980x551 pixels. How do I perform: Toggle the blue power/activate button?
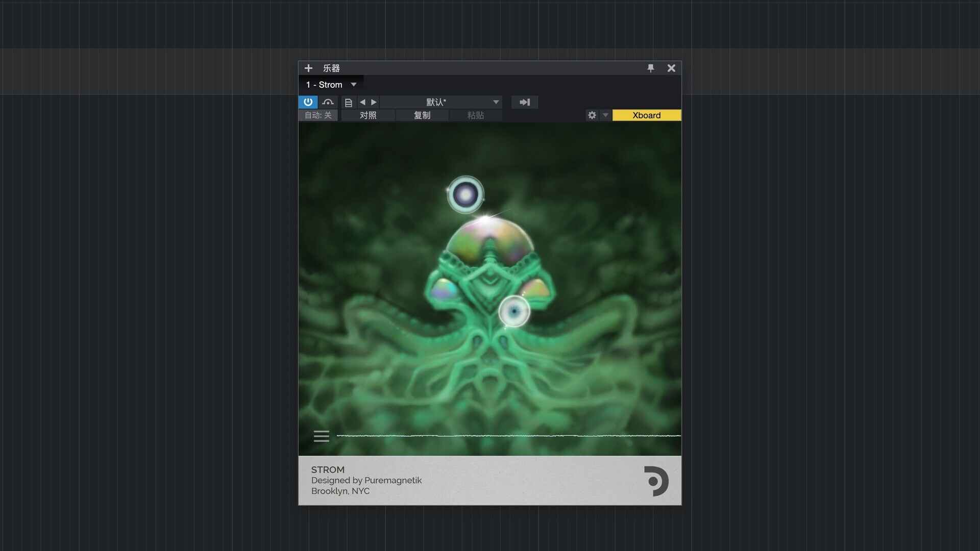[308, 102]
